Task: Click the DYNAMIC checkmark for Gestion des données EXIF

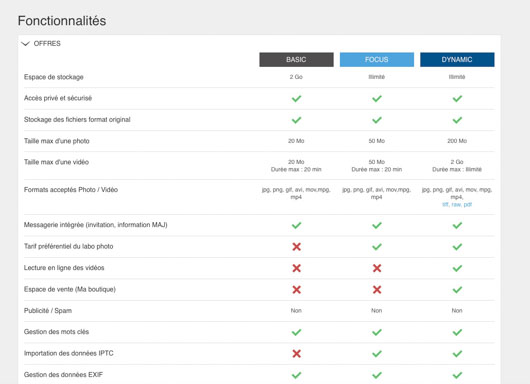Action: click(457, 375)
